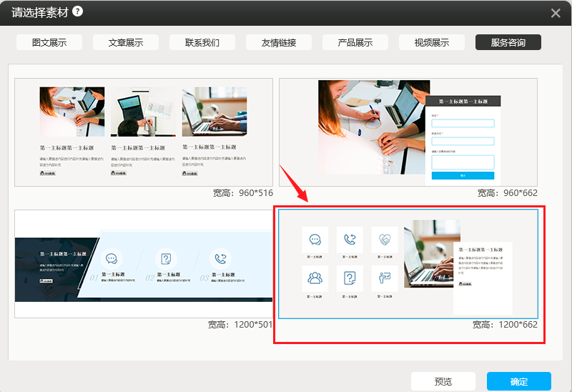Select the 联系我们 tab

pos(202,42)
